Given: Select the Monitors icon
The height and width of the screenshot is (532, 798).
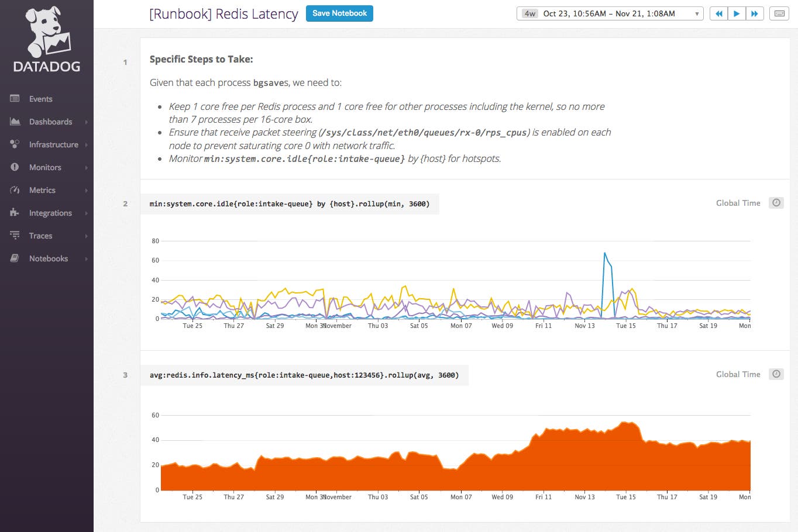Looking at the screenshot, I should pos(15,167).
